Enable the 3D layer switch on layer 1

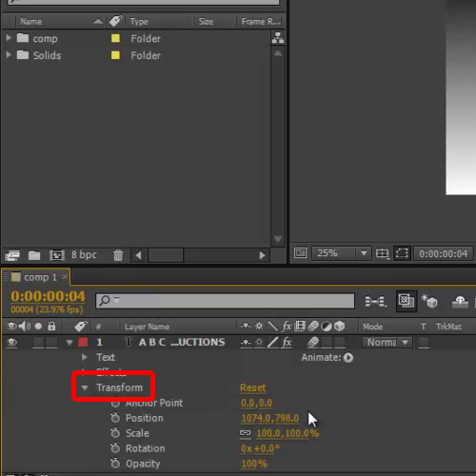(x=340, y=343)
